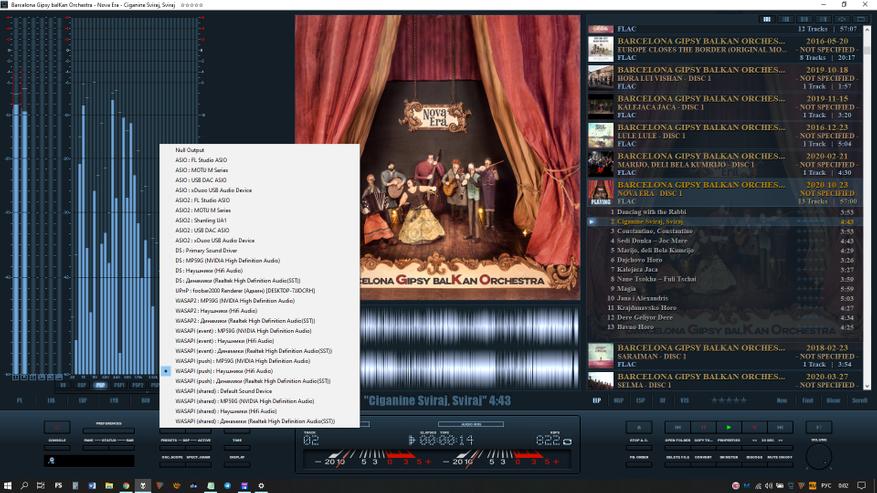This screenshot has height=493, width=877.
Task: Switch to the LIB tab
Action: [51, 401]
